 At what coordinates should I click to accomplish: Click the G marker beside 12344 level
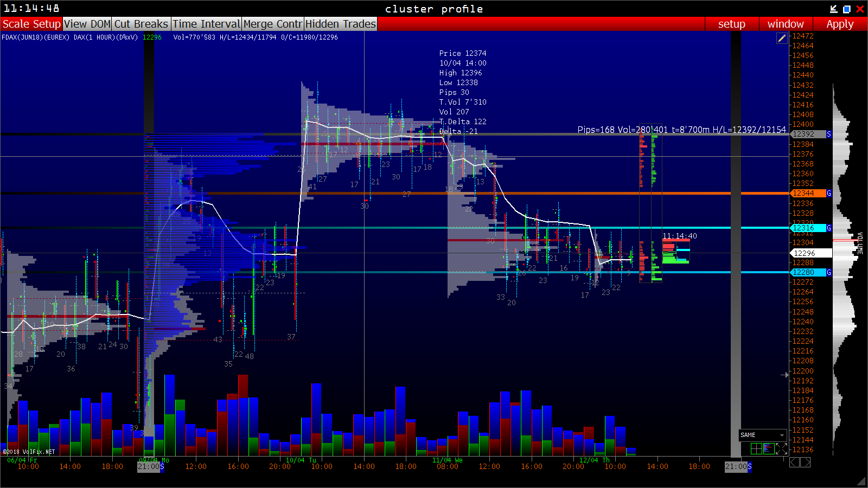829,193
